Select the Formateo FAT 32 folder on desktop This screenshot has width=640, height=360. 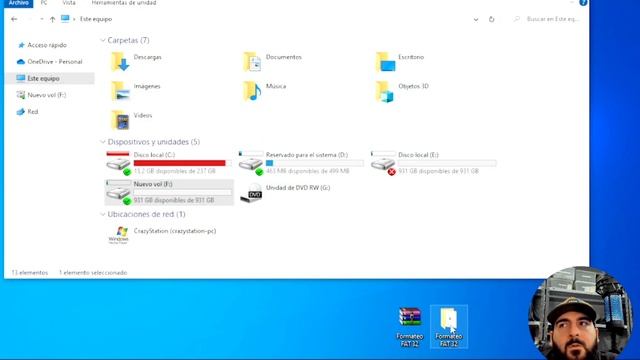point(449,327)
